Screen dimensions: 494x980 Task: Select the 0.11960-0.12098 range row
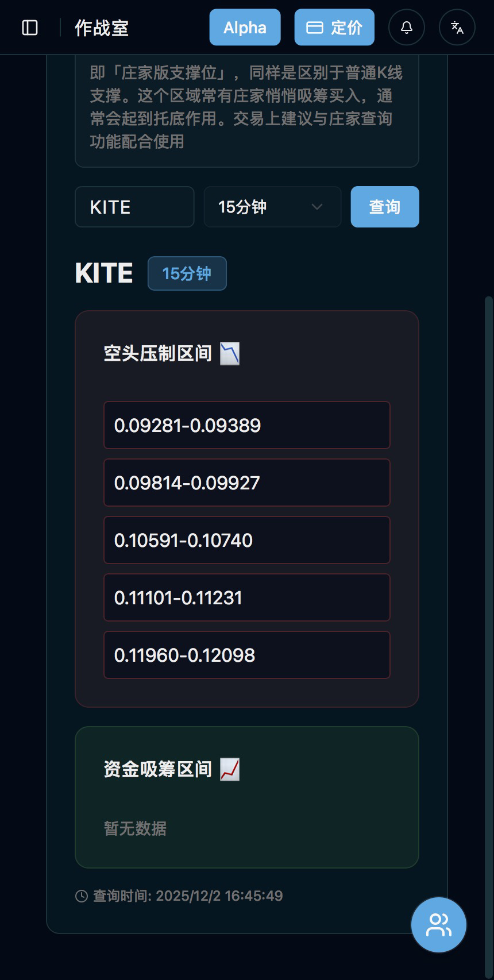click(247, 655)
